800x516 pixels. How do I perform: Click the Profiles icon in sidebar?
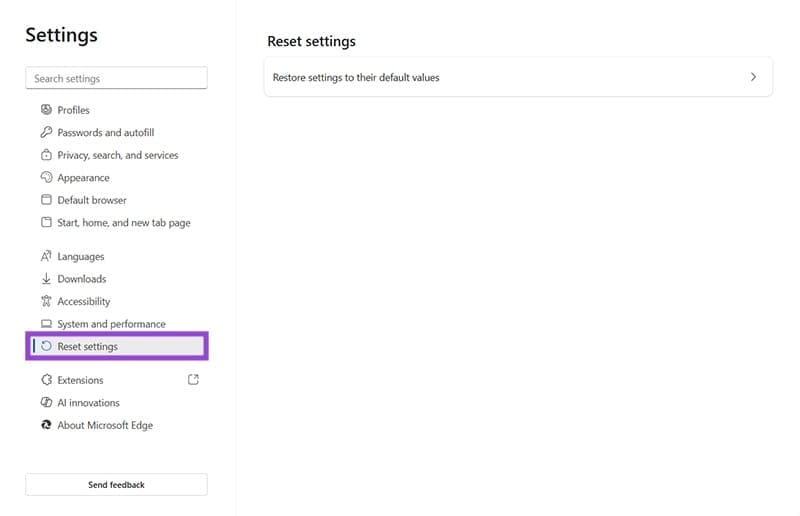click(x=46, y=110)
